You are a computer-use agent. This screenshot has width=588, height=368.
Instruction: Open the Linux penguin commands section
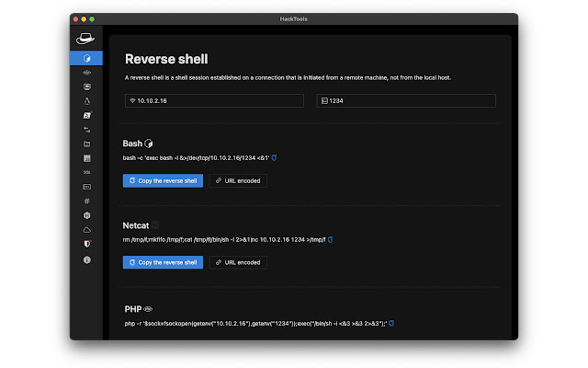pyautogui.click(x=86, y=101)
